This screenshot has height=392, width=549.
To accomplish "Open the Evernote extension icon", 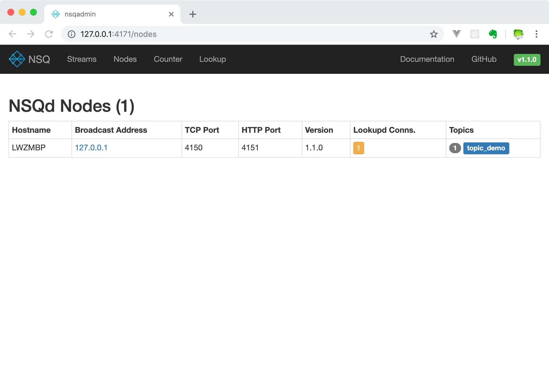I will 493,34.
